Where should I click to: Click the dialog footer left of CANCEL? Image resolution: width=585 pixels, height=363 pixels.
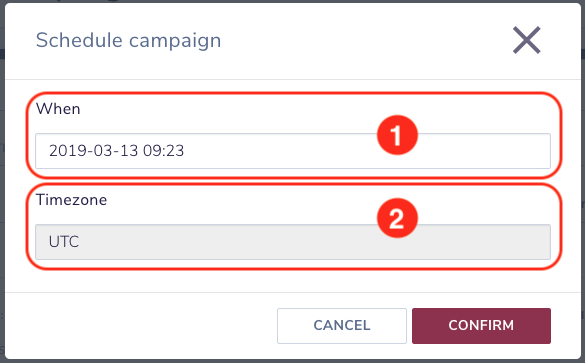click(142, 325)
